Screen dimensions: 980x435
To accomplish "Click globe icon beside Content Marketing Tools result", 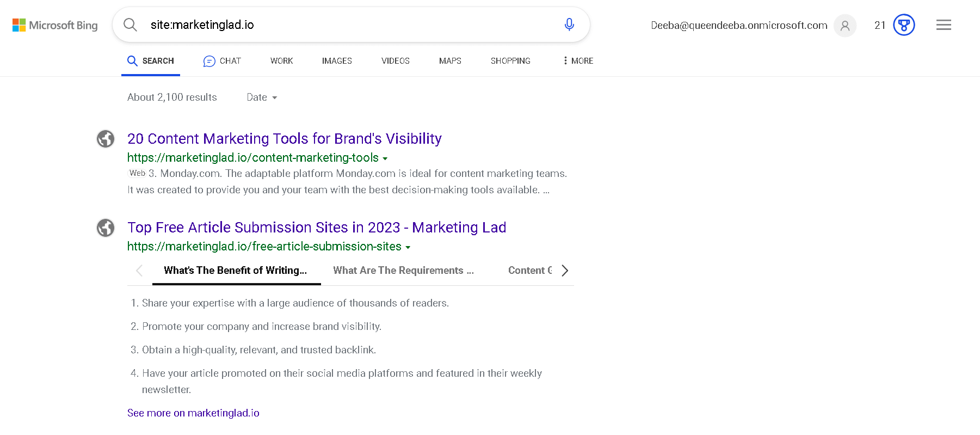I will [106, 139].
